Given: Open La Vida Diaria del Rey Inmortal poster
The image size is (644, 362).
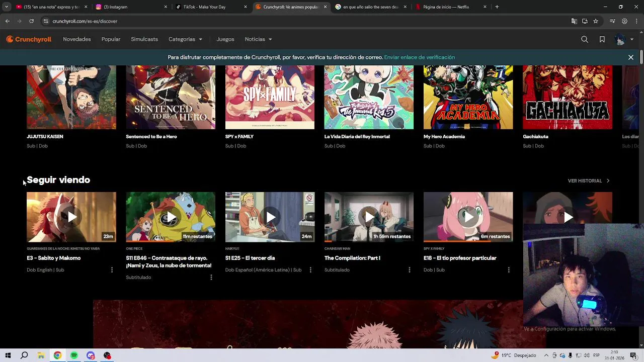Looking at the screenshot, I should tap(369, 97).
